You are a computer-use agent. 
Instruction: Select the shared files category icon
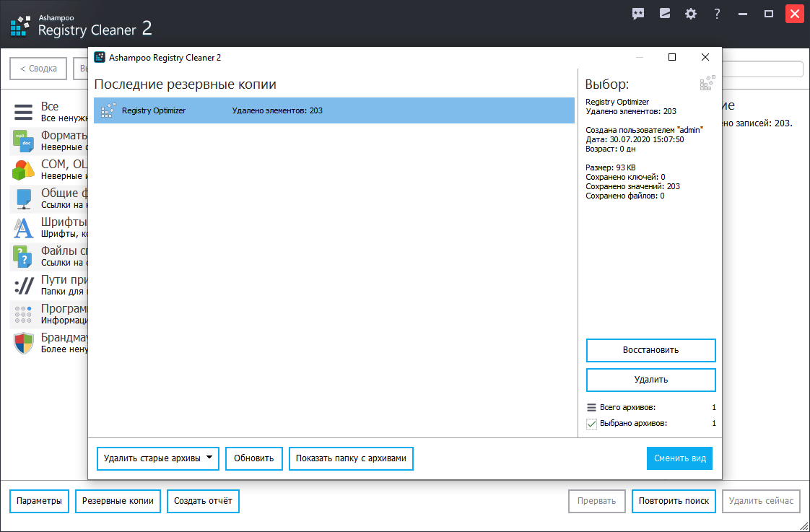[x=24, y=199]
